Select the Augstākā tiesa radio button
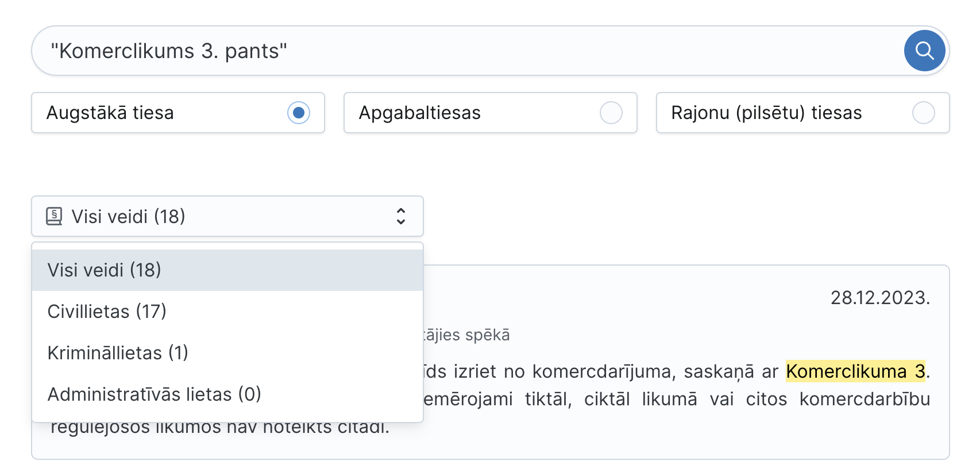 coord(299,113)
